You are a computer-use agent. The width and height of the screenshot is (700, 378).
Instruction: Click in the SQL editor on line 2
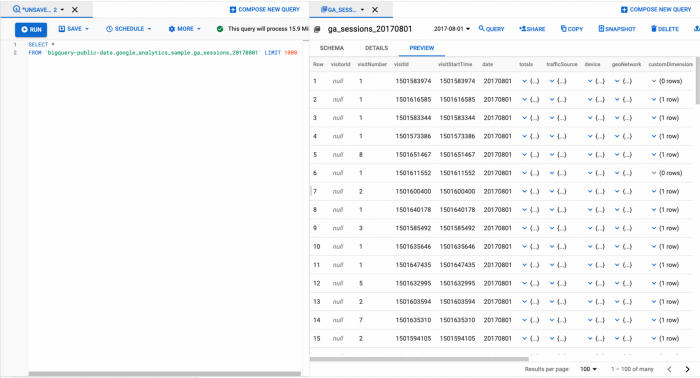(162, 53)
